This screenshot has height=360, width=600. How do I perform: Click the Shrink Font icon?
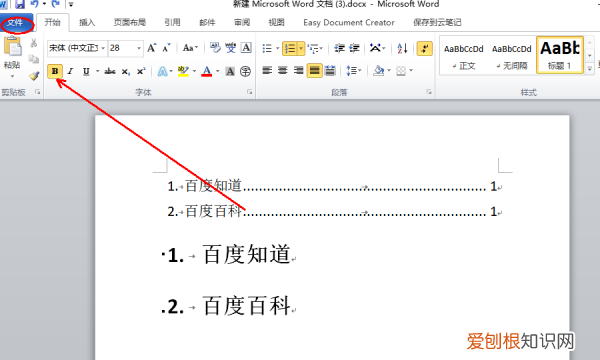click(x=166, y=48)
